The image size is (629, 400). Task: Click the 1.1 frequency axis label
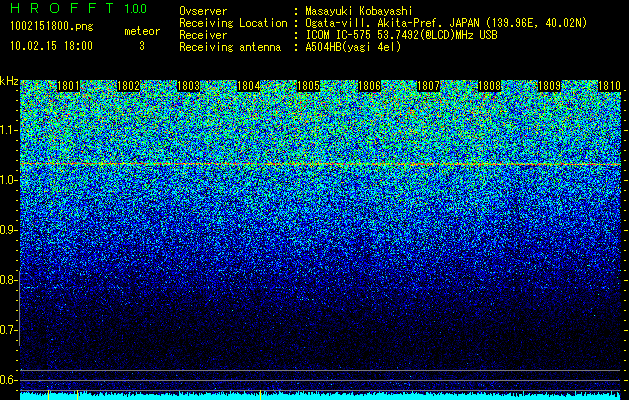[x=8, y=130]
